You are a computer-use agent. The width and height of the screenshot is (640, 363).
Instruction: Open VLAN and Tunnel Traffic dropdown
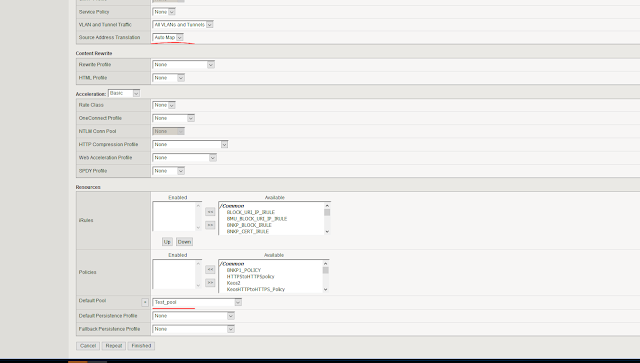click(x=183, y=24)
